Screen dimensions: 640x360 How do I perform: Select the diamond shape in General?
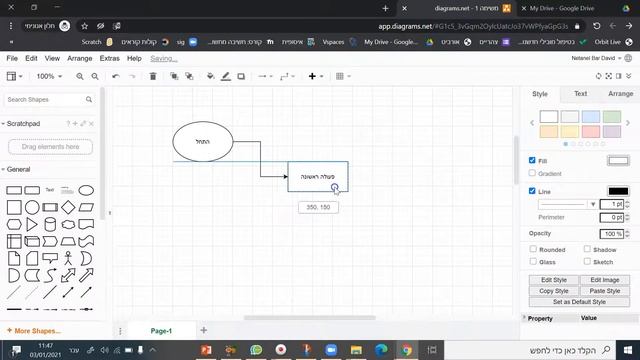(x=68, y=207)
